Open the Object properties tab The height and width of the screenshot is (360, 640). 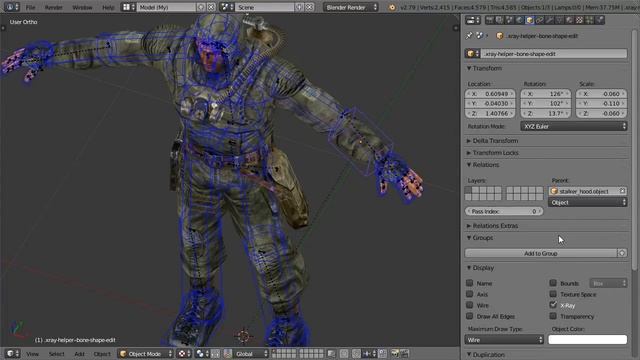(x=529, y=20)
